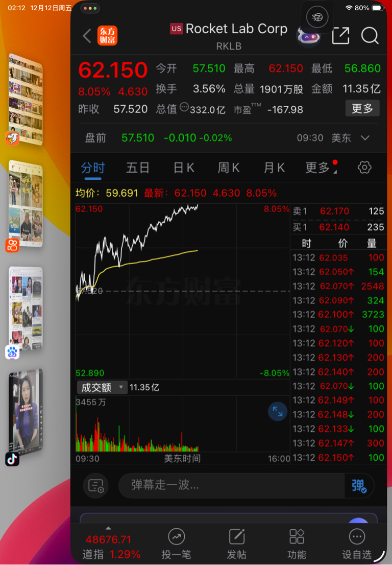Open the danmaku settings icon
This screenshot has width=392, height=565.
click(96, 485)
